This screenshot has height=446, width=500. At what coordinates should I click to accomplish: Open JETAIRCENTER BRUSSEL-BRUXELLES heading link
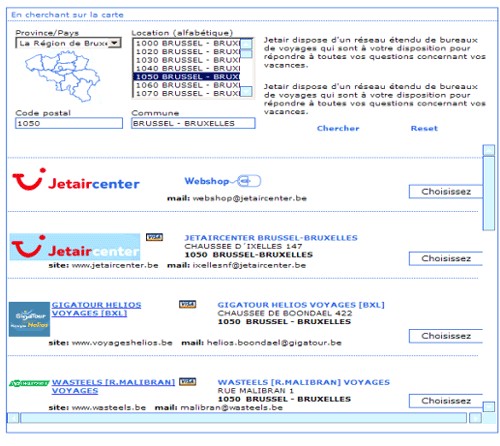pos(271,238)
